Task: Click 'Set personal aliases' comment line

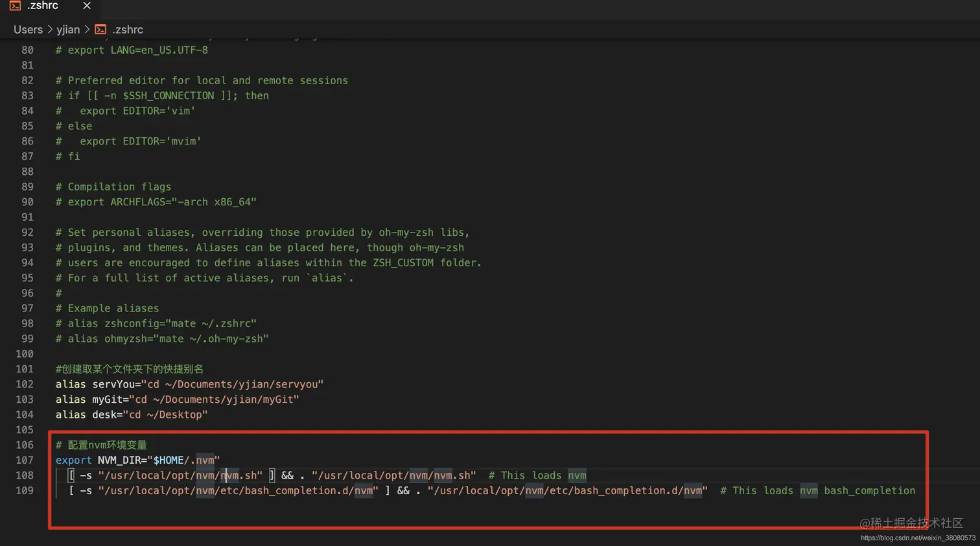Action: click(262, 233)
